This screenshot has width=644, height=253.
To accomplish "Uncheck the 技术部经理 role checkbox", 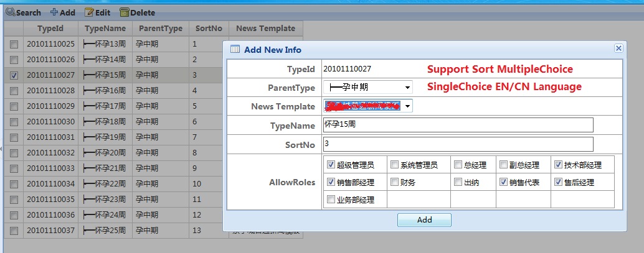I will coord(558,165).
